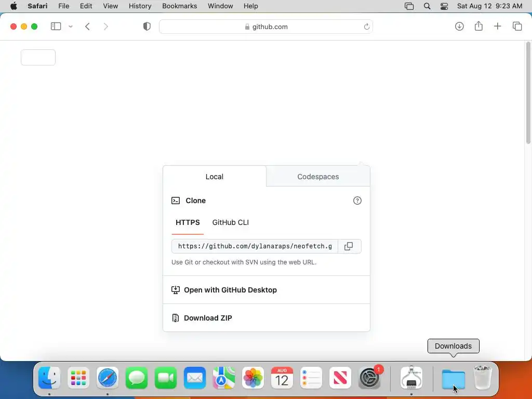Open the History menu
Image resolution: width=532 pixels, height=399 pixels.
point(140,6)
